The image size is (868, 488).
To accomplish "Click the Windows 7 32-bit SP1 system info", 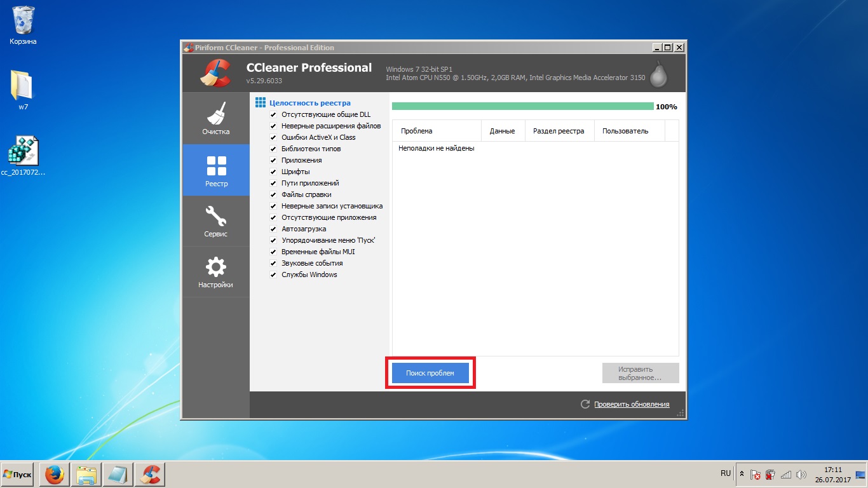I will point(419,69).
